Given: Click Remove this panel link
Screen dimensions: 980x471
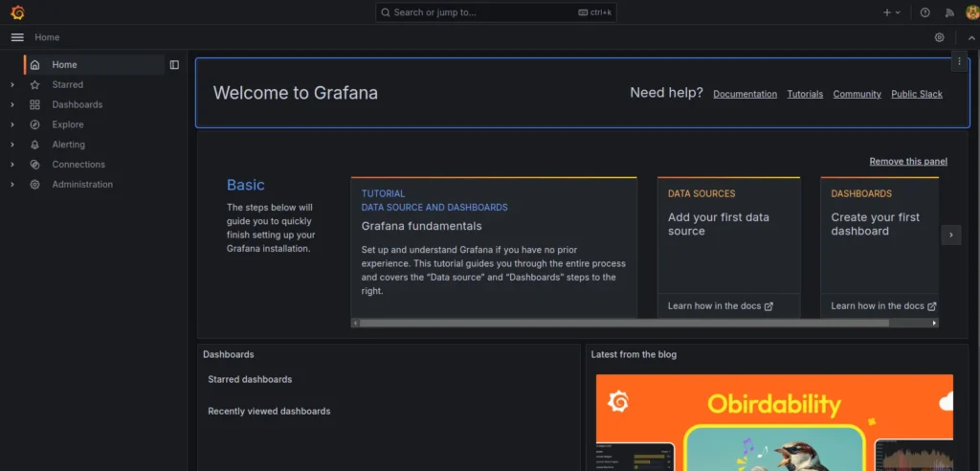Looking at the screenshot, I should [908, 162].
